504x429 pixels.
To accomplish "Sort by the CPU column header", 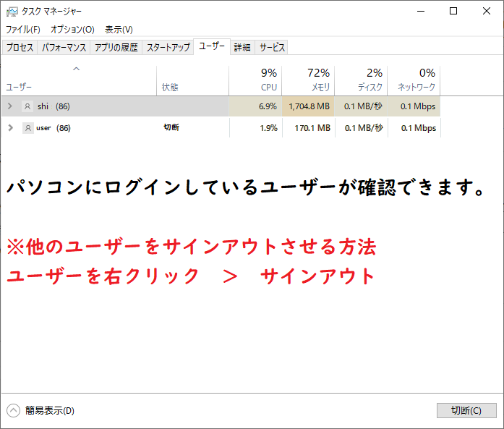I will (x=255, y=81).
